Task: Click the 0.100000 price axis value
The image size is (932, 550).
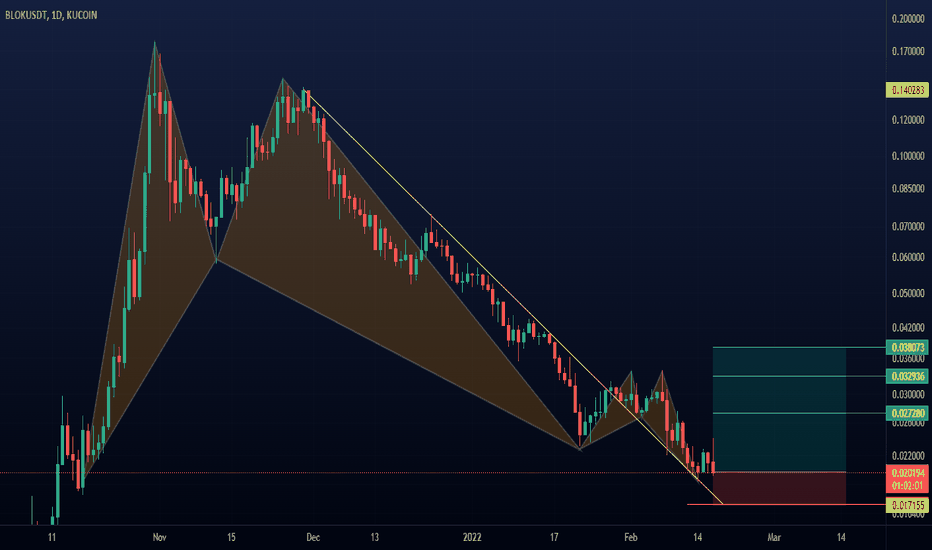Action: (x=908, y=156)
